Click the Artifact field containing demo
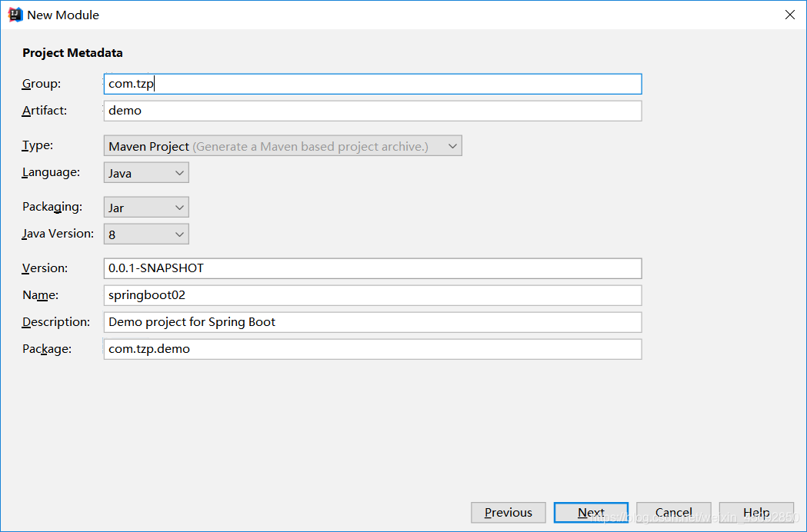Image resolution: width=807 pixels, height=532 pixels. point(372,111)
